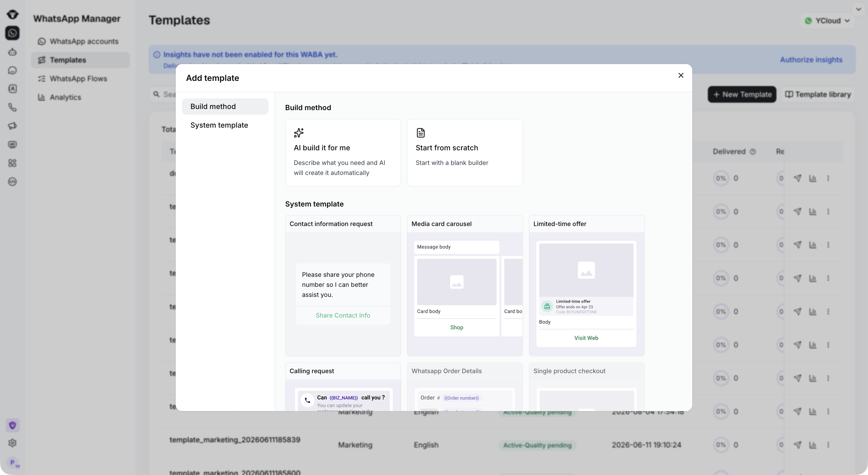Click top-right collapse chevron

859,9
